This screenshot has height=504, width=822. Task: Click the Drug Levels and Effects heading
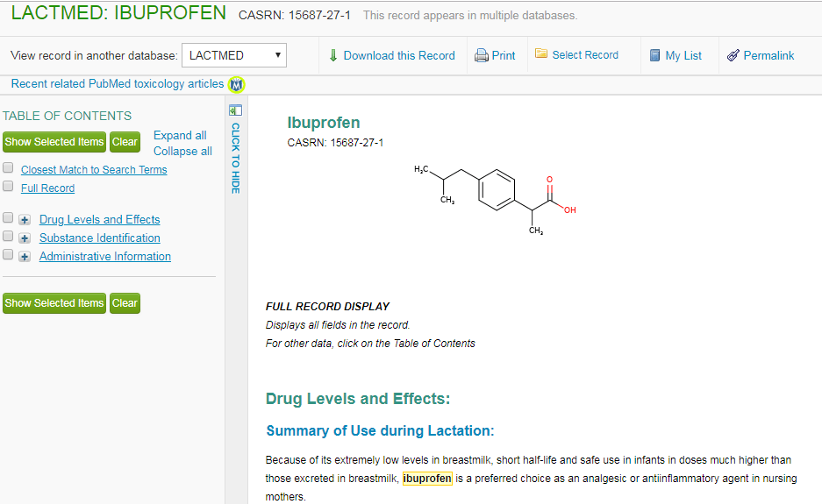358,399
